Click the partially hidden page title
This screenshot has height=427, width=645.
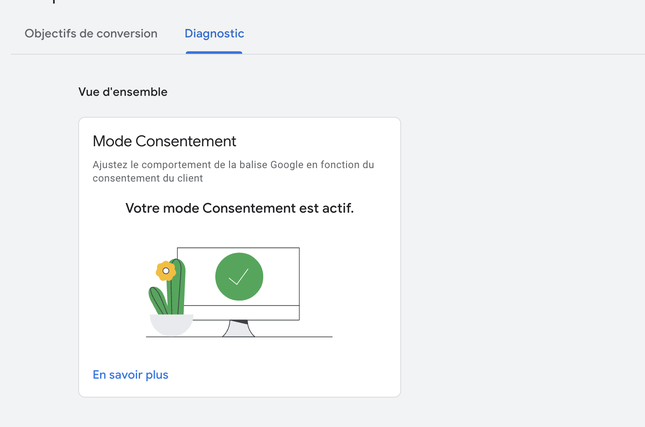point(60,3)
